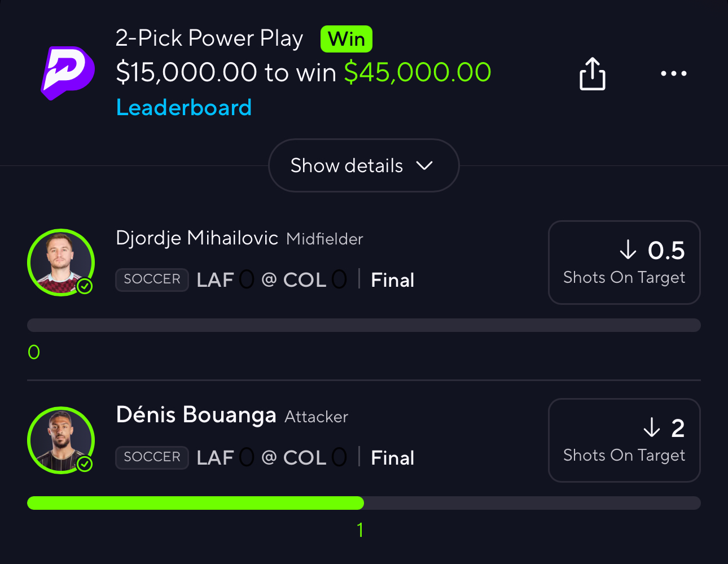Click the down arrow beside 0.5
Screen dimensions: 728x564
[x=628, y=250]
